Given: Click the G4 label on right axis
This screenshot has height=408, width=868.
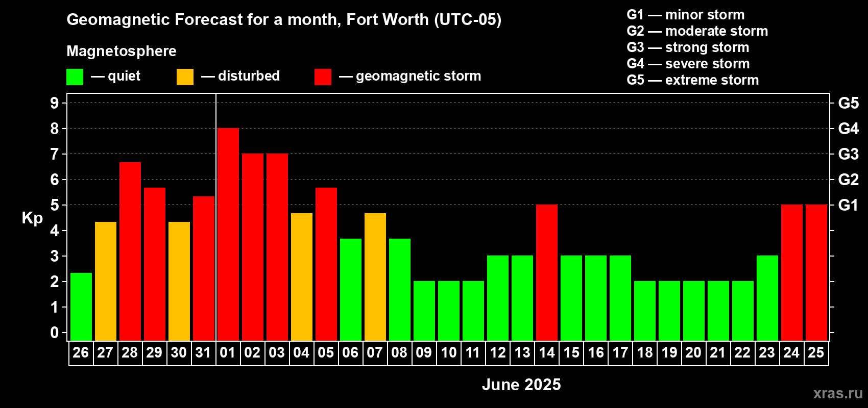Looking at the screenshot, I should 848,129.
